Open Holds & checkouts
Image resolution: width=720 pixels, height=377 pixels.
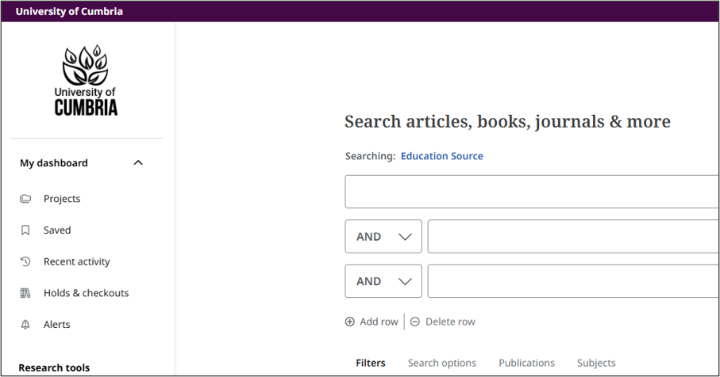[x=86, y=293]
